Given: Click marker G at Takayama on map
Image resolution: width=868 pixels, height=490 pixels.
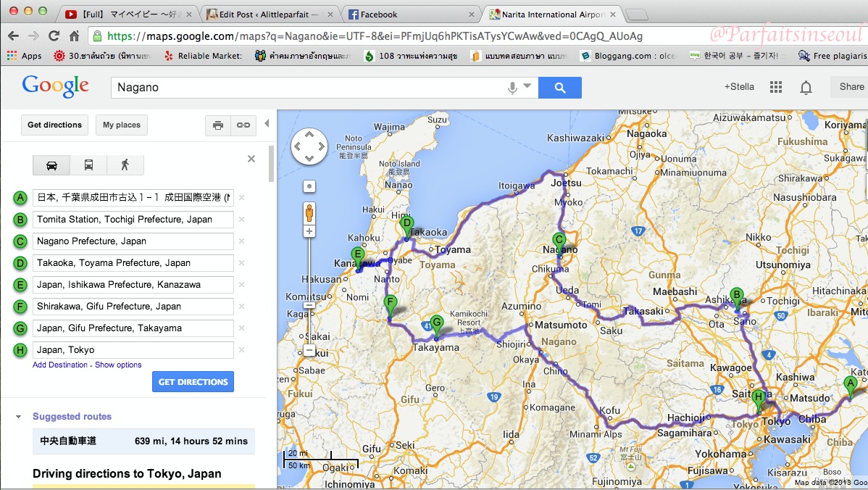Looking at the screenshot, I should (x=437, y=326).
